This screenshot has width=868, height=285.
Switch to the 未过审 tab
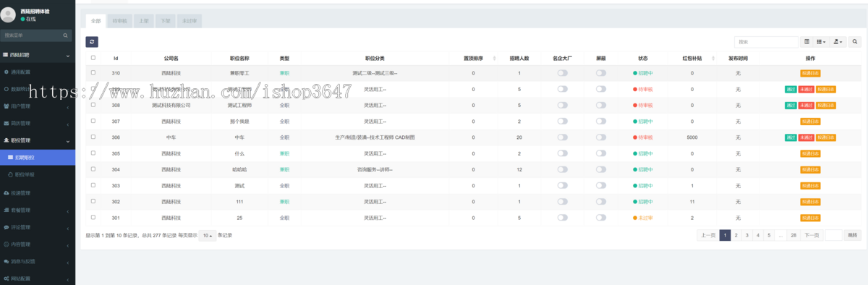click(x=190, y=21)
